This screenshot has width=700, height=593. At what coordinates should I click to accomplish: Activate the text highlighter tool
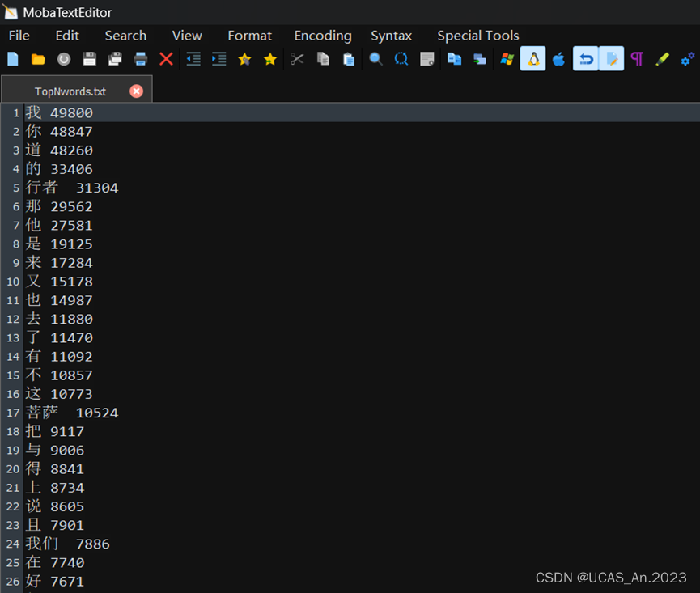662,59
